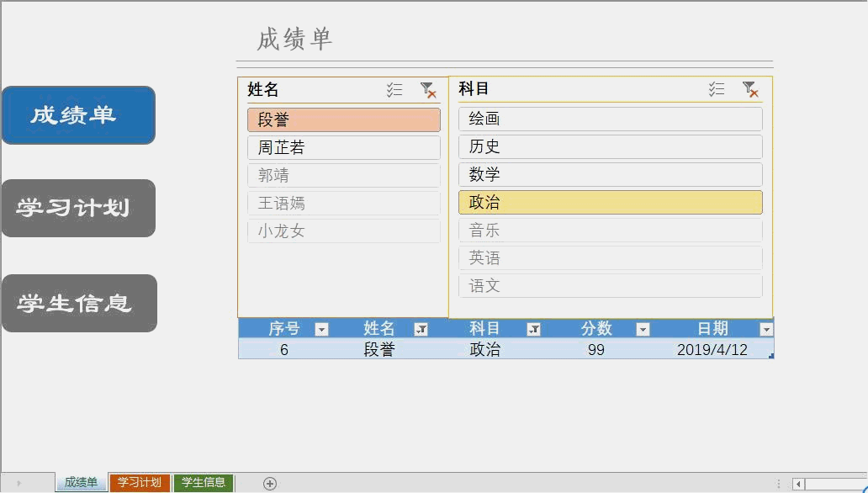Screen dimensions: 868x493
Task: Select 语文 in 科目 slicer
Action: (x=610, y=286)
